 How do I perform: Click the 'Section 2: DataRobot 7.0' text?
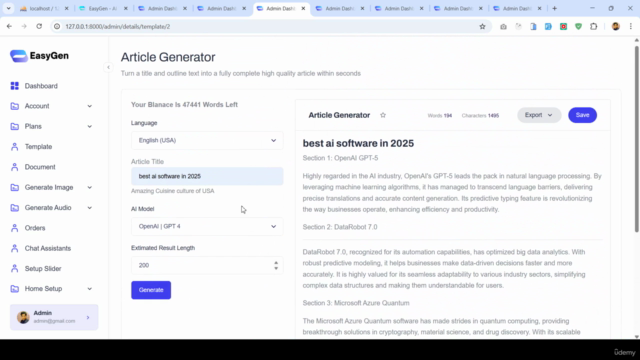(340, 227)
